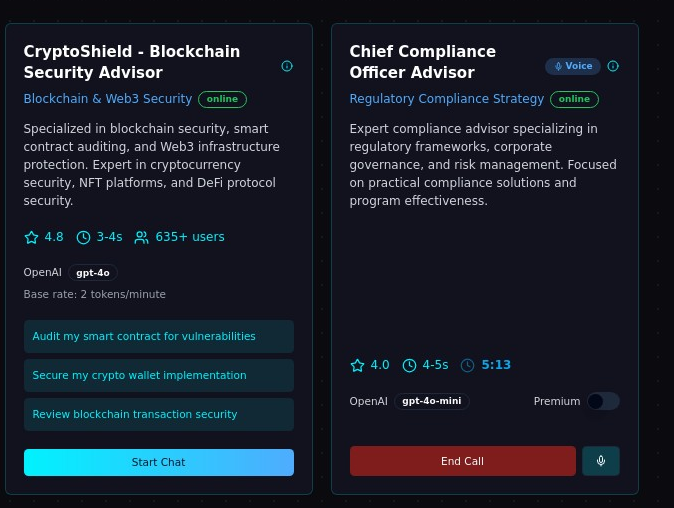Image resolution: width=674 pixels, height=508 pixels.
Task: Toggle the Premium switch
Action: [x=603, y=401]
